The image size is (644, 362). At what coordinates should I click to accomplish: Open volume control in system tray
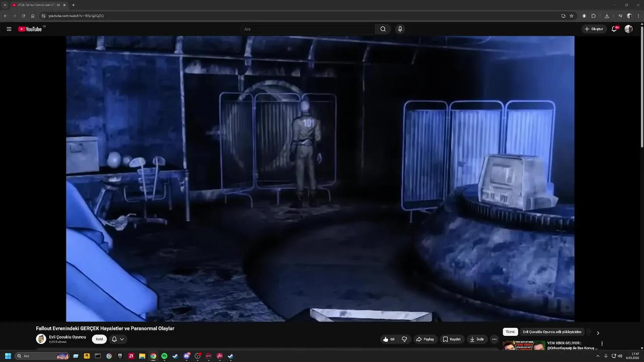620,356
